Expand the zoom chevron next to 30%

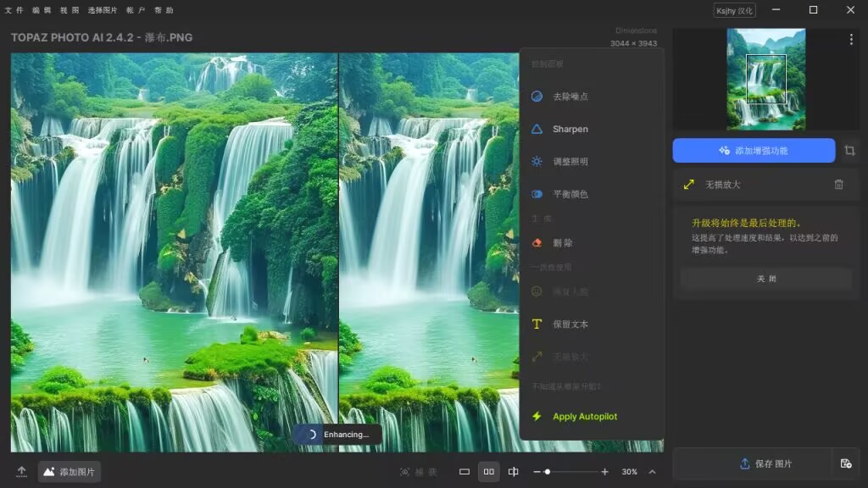[652, 472]
